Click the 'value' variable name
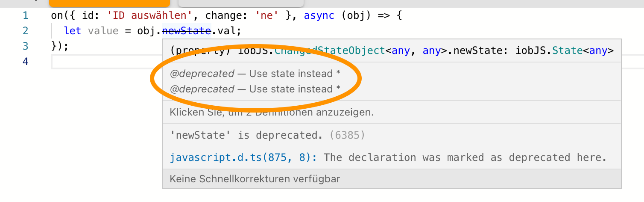Image resolution: width=644 pixels, height=202 pixels. tap(103, 31)
